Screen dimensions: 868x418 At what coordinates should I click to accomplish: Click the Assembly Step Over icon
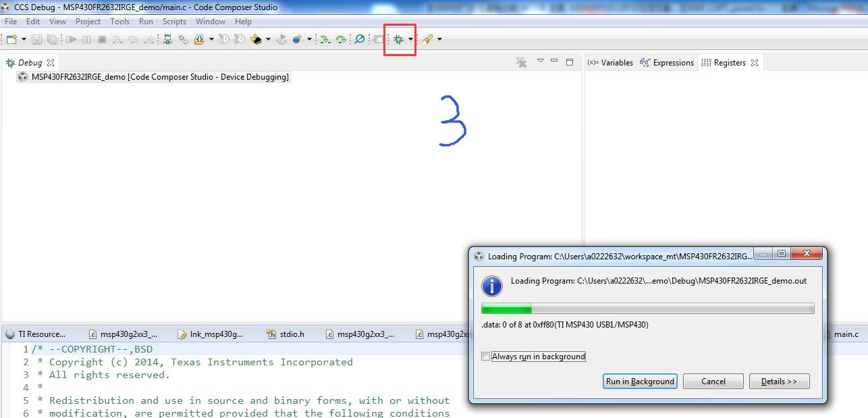tap(341, 40)
